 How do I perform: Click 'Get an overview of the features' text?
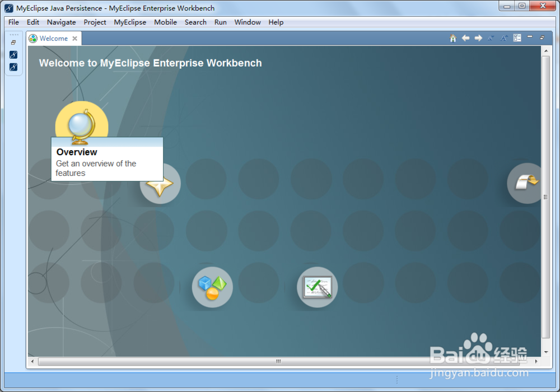96,168
